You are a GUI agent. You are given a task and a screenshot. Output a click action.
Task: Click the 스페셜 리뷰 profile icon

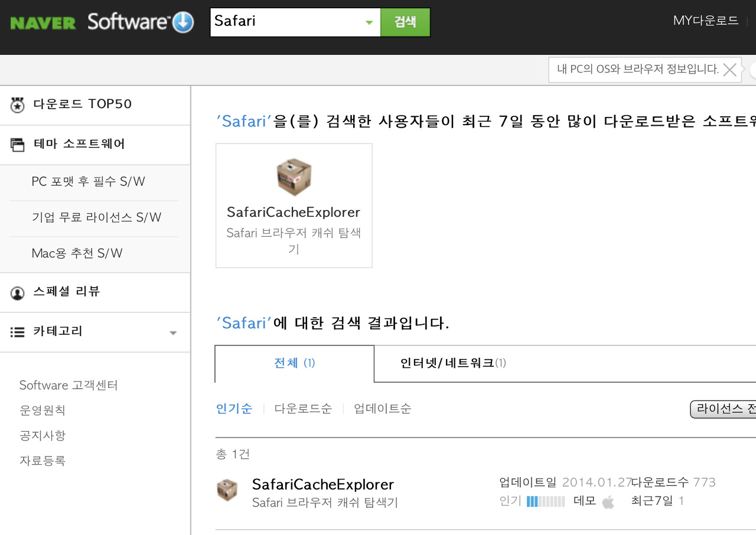(18, 292)
